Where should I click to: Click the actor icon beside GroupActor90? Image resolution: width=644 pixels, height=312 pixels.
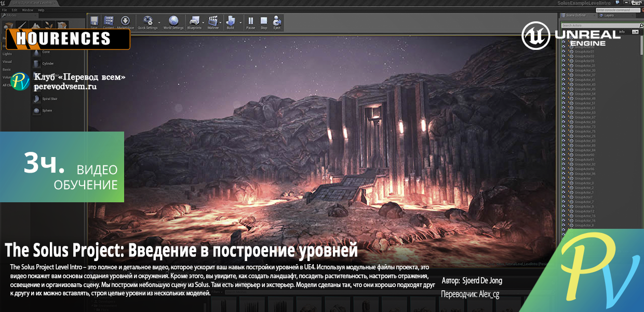[x=571, y=155]
